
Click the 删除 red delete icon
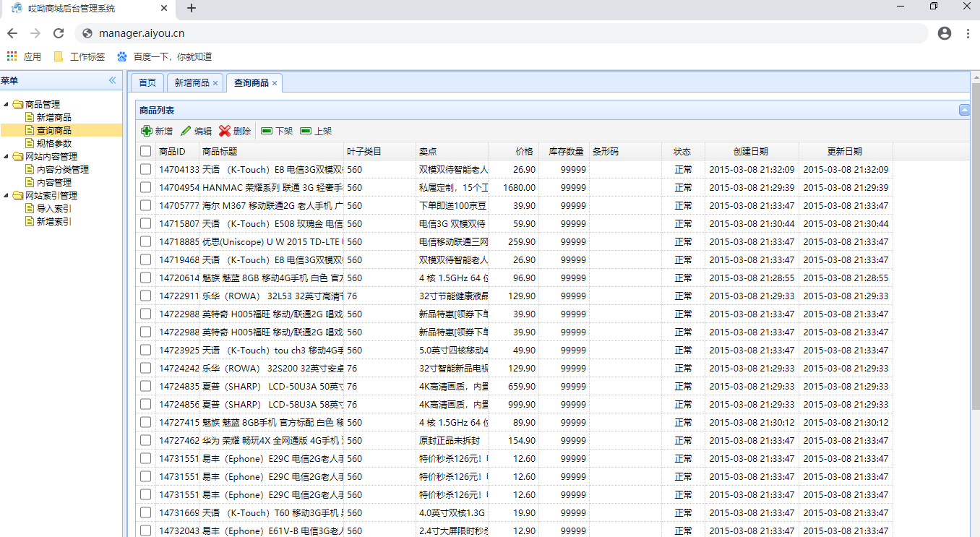tap(224, 131)
